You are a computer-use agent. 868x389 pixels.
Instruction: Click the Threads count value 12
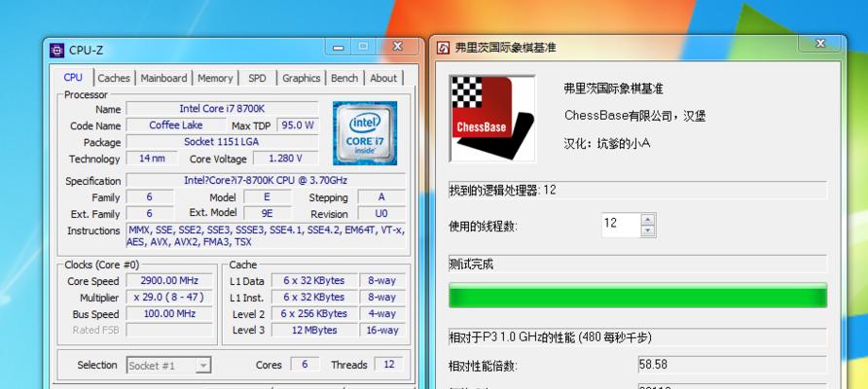[x=388, y=364]
